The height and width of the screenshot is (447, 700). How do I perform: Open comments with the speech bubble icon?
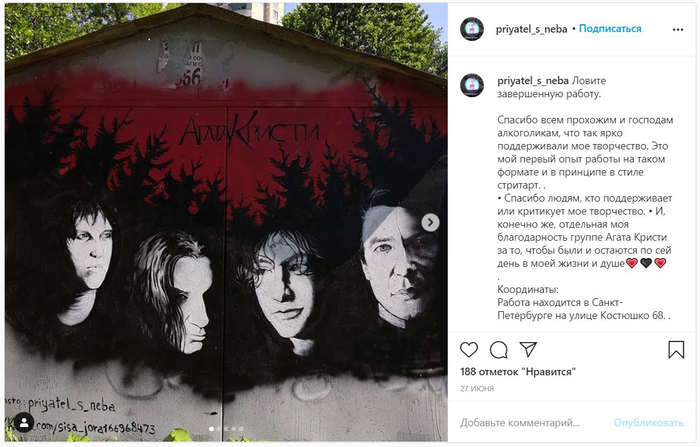(x=499, y=350)
